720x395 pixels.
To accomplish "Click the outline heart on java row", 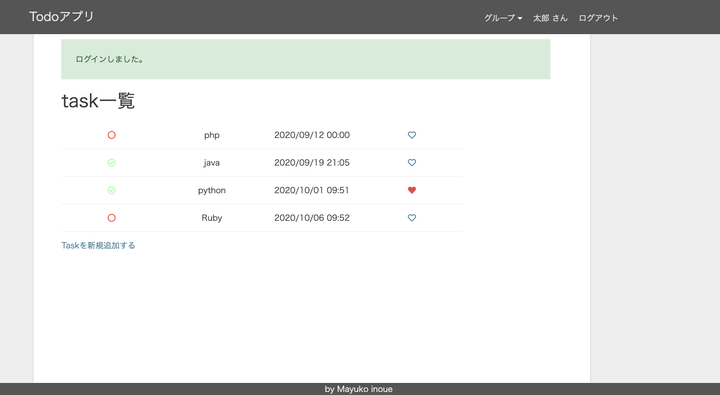I will point(412,163).
